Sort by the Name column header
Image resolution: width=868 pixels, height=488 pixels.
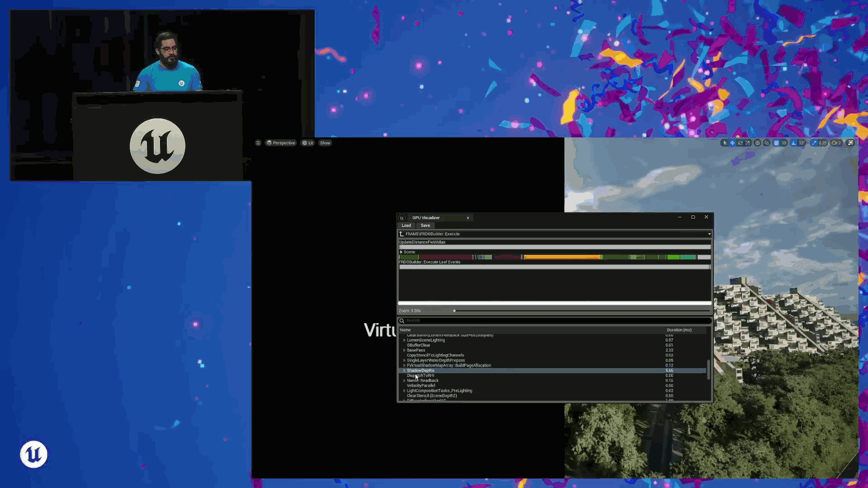405,330
